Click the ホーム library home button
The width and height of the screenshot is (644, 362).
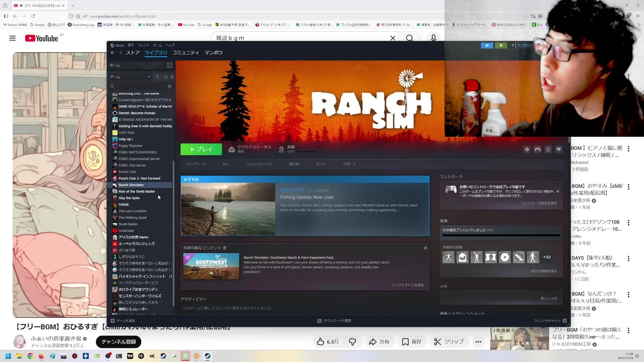[x=136, y=65]
